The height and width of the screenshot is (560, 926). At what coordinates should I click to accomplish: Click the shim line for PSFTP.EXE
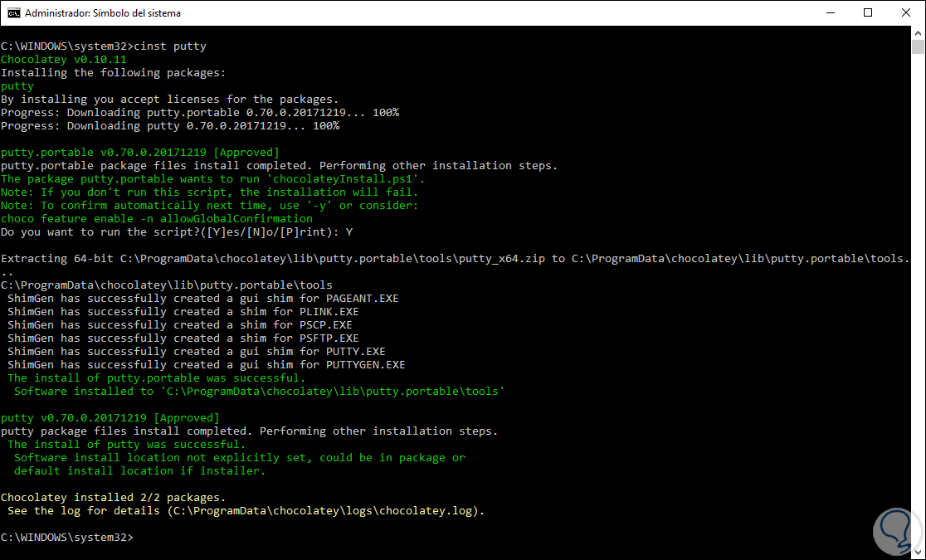pos(183,338)
